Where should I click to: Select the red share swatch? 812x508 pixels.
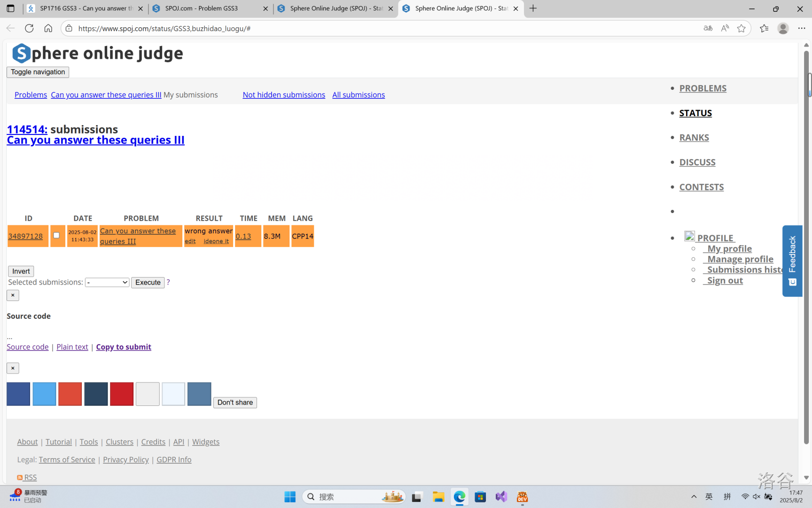pos(122,394)
